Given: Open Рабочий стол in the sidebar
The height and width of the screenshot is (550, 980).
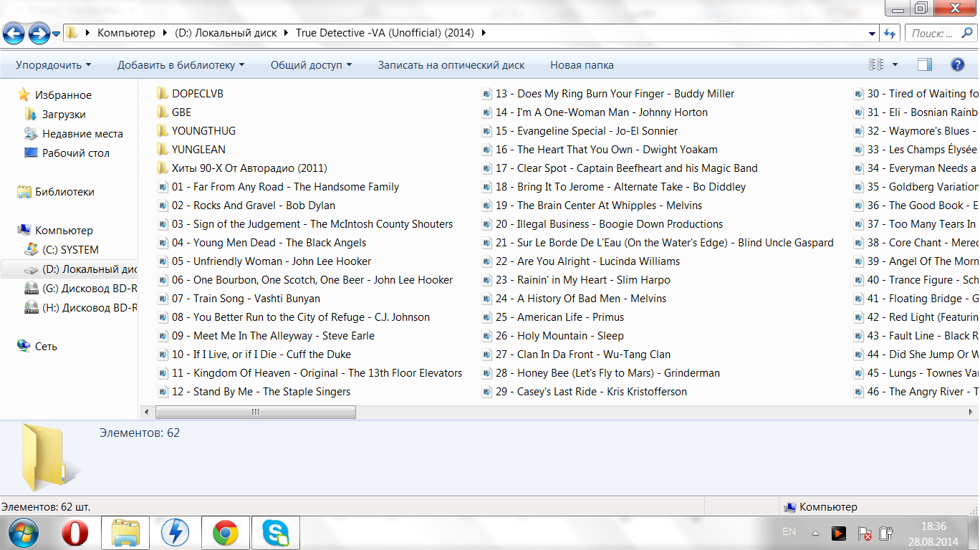Looking at the screenshot, I should [76, 153].
